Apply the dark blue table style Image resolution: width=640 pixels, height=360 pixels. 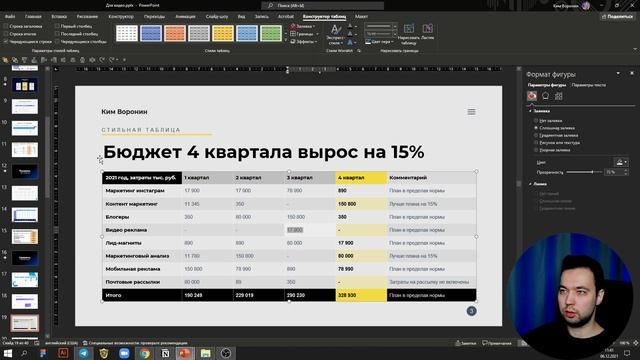[151, 33]
